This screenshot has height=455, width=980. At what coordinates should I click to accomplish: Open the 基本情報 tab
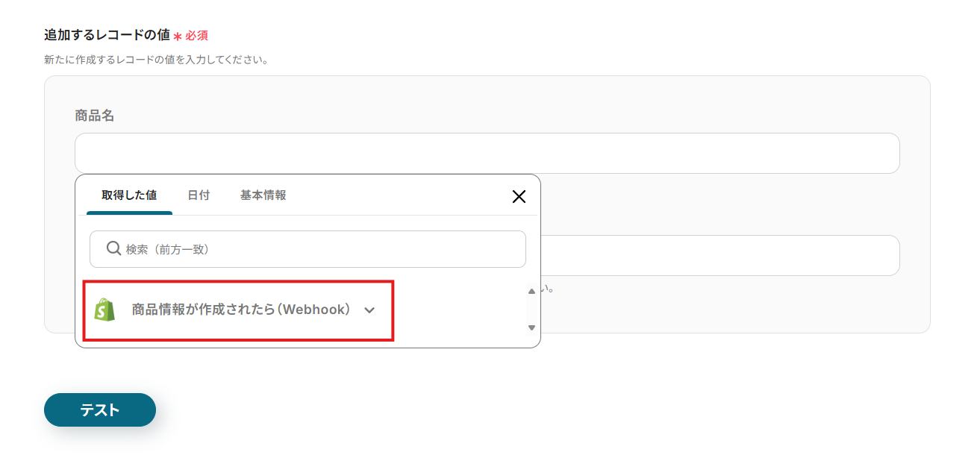click(x=263, y=195)
